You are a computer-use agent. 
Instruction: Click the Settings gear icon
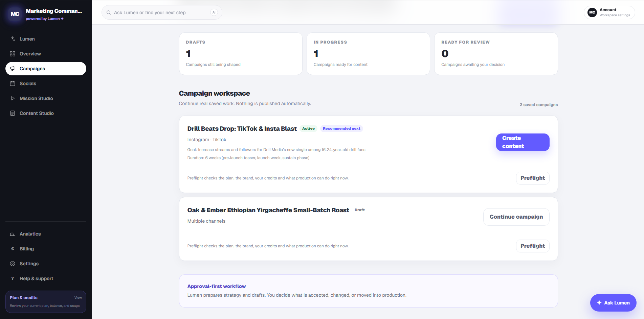pyautogui.click(x=13, y=264)
